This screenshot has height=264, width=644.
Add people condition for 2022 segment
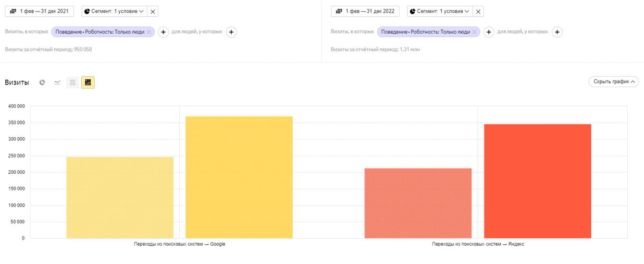pos(557,32)
